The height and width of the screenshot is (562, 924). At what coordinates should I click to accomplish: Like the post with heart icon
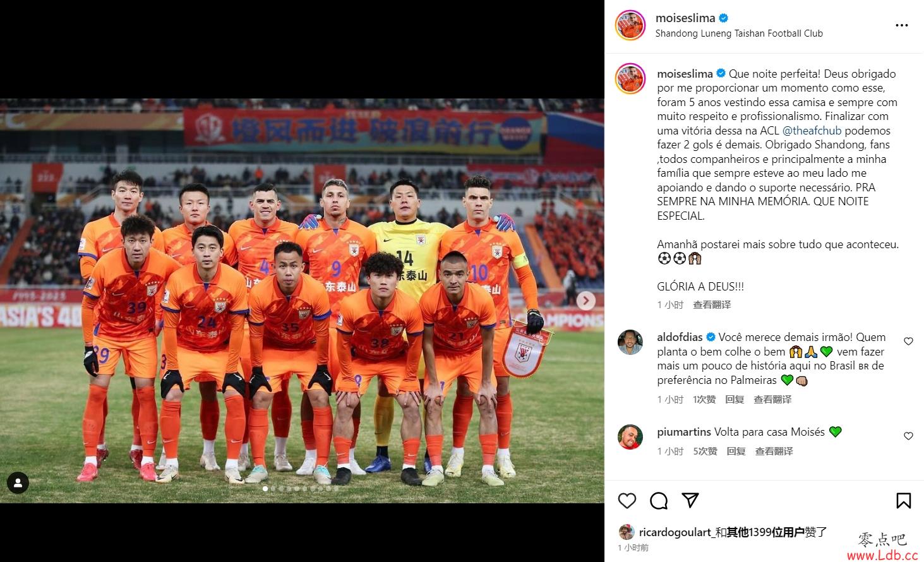coord(627,501)
